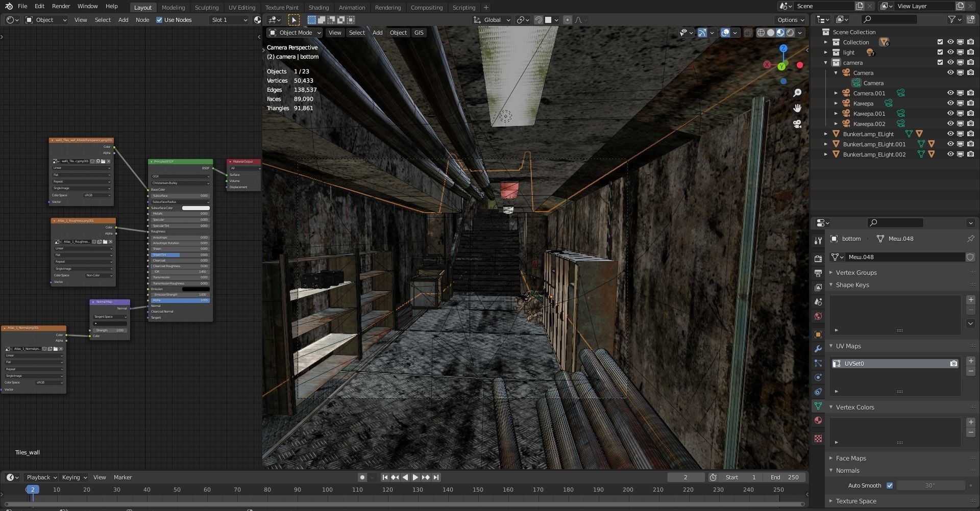The width and height of the screenshot is (980, 511).
Task: Set UVSet0 as active render camera icon
Action: coord(953,364)
